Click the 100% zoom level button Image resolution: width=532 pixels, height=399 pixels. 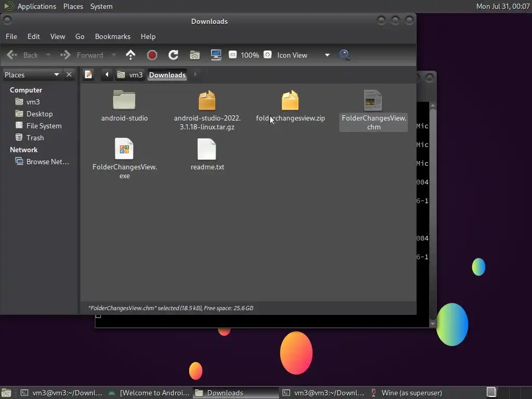pyautogui.click(x=250, y=55)
